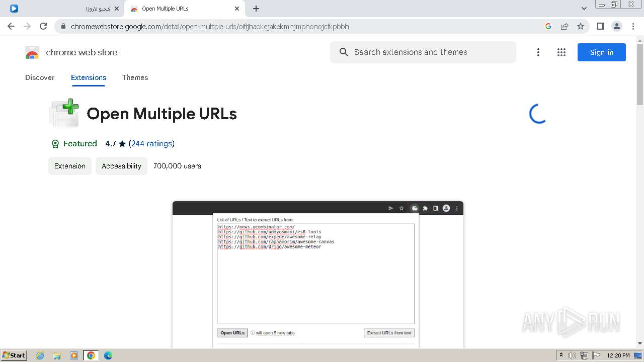Image resolution: width=644 pixels, height=362 pixels.
Task: Click the network tray icon
Action: click(584, 355)
